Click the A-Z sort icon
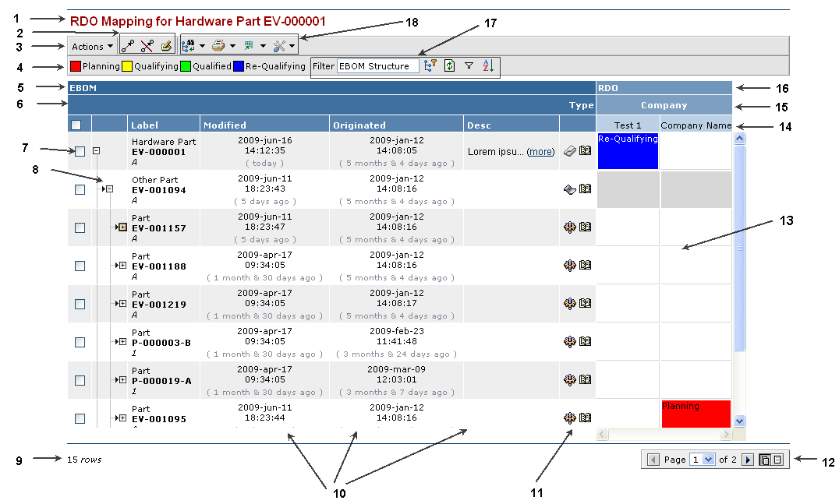The height and width of the screenshot is (504, 839). 488,67
